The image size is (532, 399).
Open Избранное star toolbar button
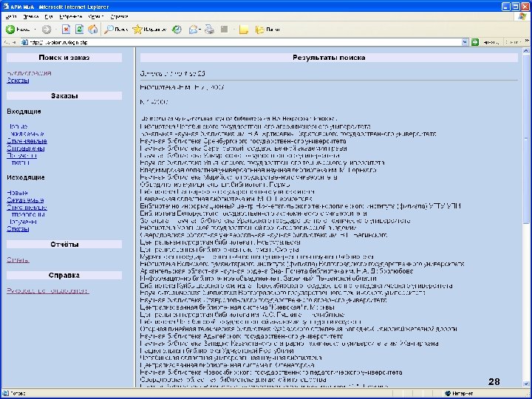point(149,30)
